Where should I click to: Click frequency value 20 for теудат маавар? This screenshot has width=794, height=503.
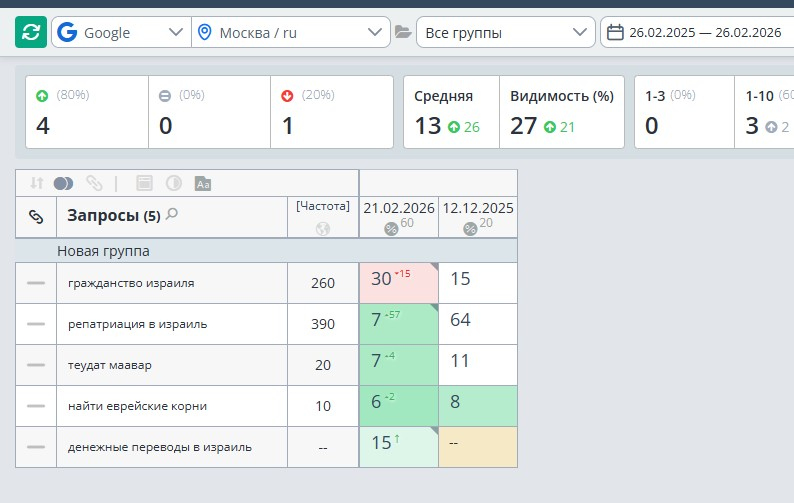point(323,365)
